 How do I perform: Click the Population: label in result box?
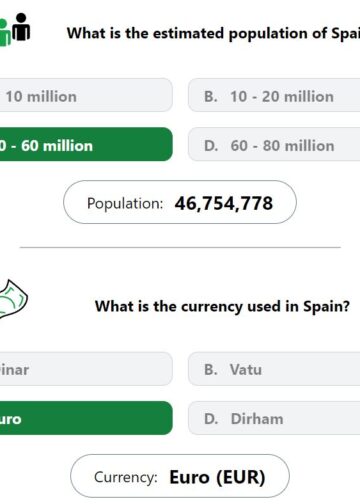125,203
